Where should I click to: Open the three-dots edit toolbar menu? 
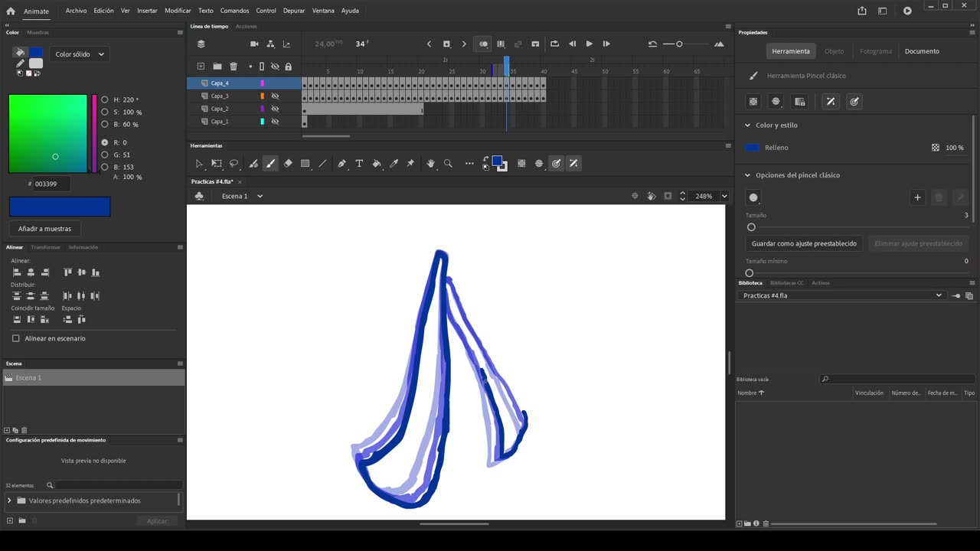pos(469,163)
